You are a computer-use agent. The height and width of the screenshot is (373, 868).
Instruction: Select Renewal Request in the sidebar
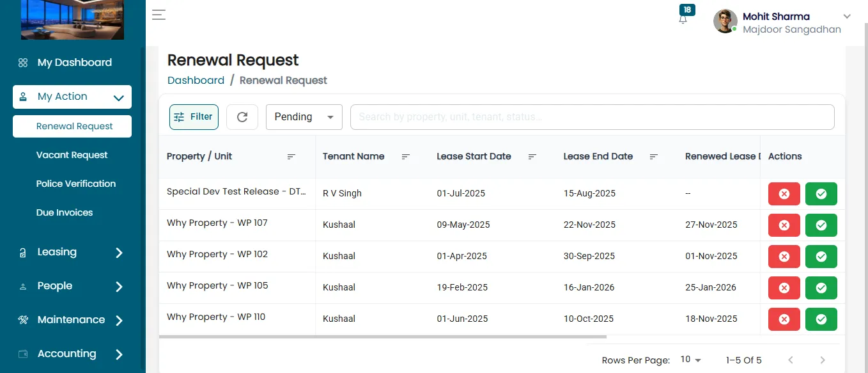(x=72, y=126)
